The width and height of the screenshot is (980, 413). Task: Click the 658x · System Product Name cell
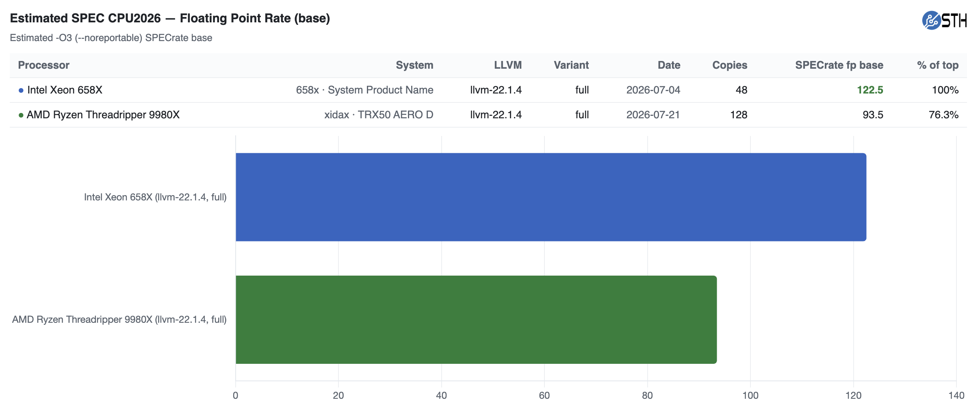coord(364,90)
